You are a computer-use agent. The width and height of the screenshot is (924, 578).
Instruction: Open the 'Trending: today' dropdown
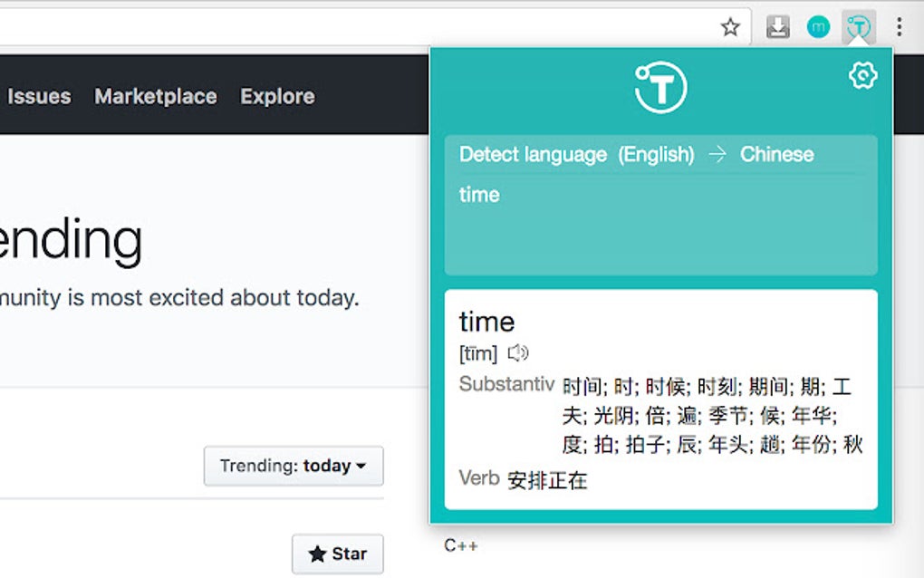[294, 467]
